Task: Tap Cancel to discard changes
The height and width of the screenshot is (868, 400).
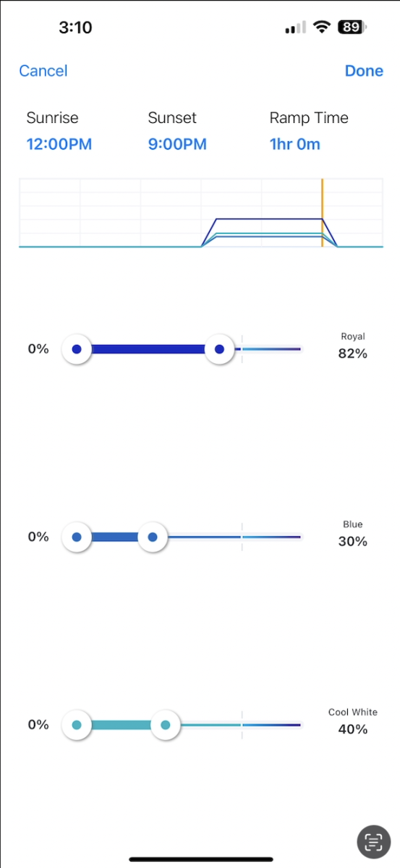Action: (x=43, y=71)
